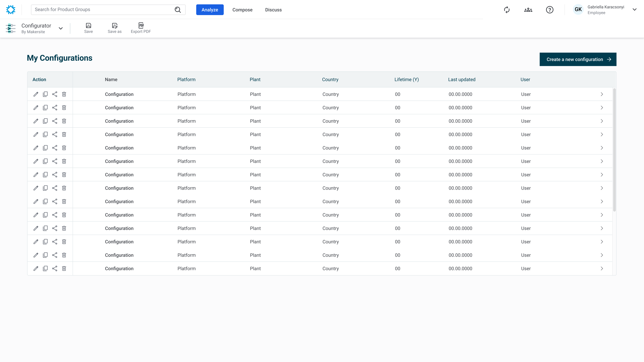The width and height of the screenshot is (644, 362).
Task: Click the Action column header
Action: click(x=39, y=79)
